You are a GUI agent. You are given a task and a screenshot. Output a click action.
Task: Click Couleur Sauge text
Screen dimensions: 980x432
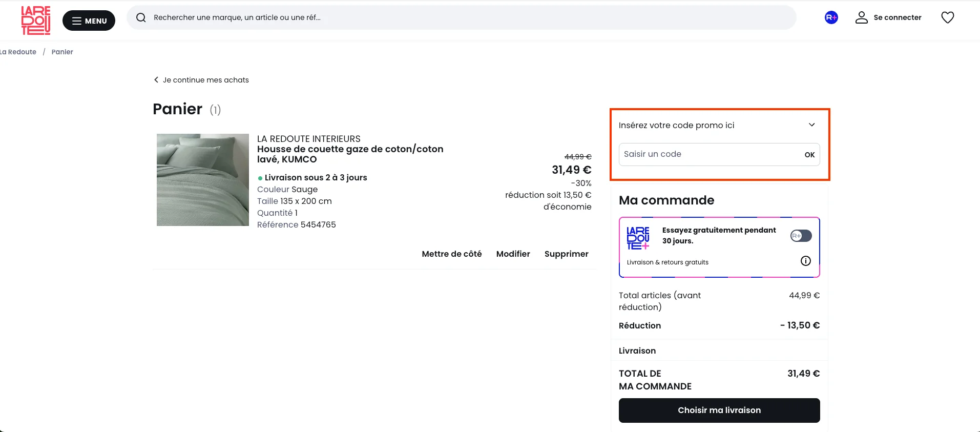click(x=287, y=189)
